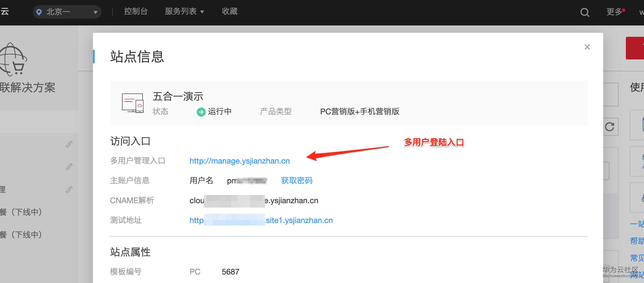Click the 主账户信息 label
644x283 pixels.
pyautogui.click(x=130, y=181)
